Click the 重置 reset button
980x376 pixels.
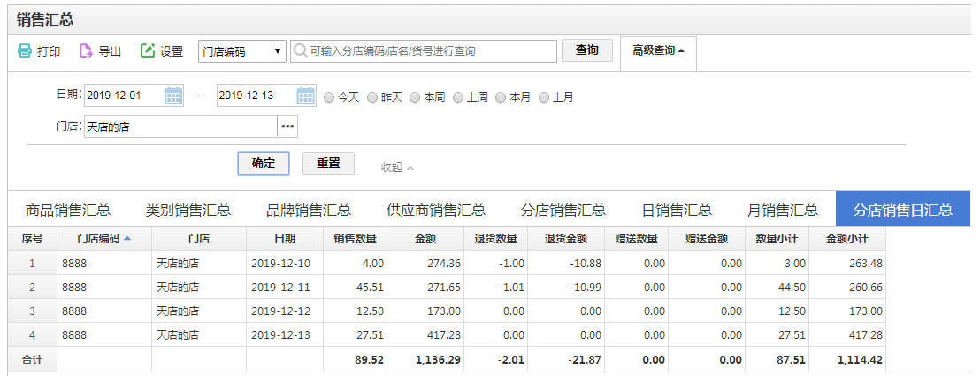(328, 164)
